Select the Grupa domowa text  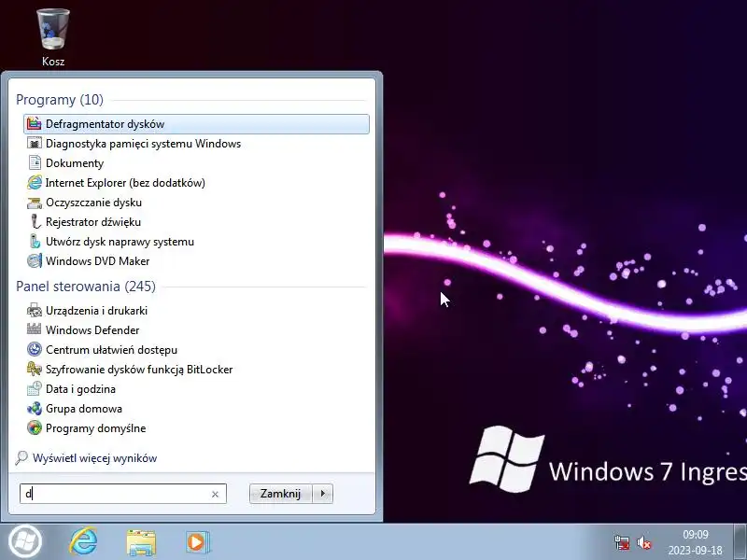84,409
